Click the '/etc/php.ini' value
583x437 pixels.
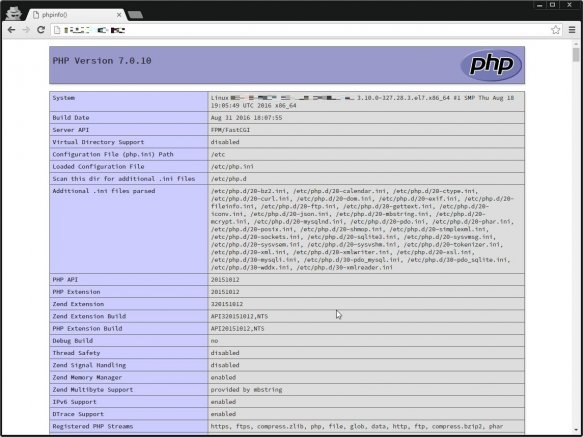tap(232, 167)
